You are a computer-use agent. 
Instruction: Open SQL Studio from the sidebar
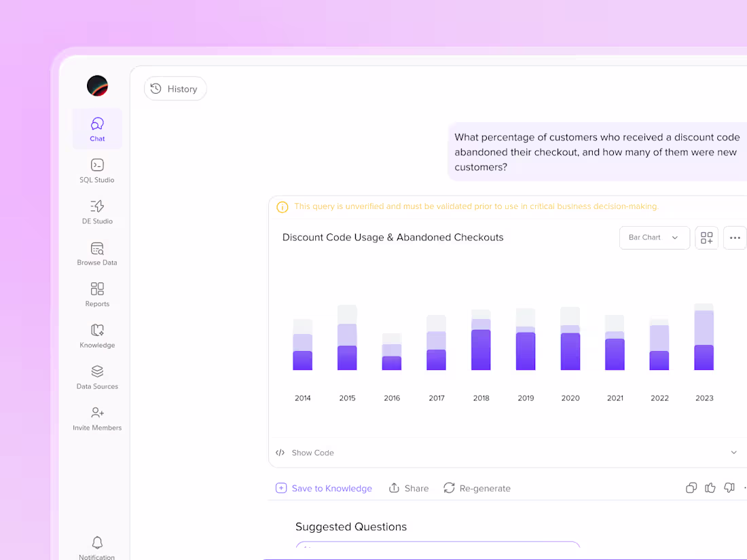[x=97, y=170]
